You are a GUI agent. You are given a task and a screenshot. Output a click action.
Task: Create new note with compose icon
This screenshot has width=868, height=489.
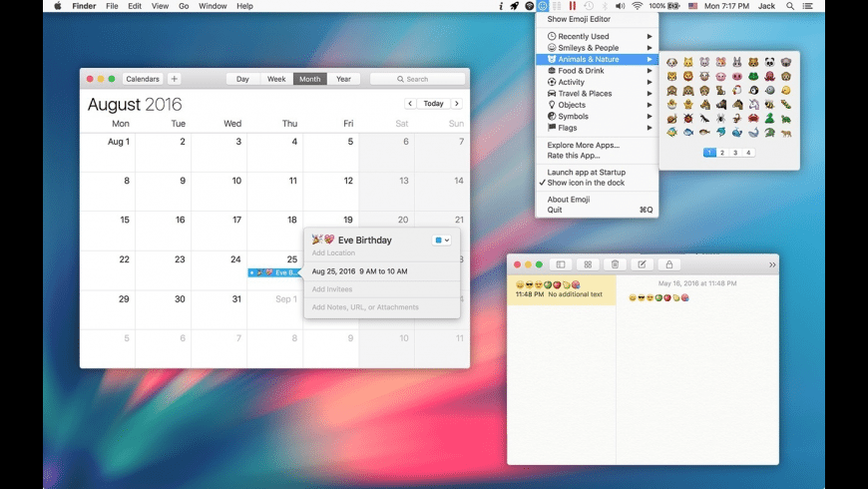click(643, 264)
